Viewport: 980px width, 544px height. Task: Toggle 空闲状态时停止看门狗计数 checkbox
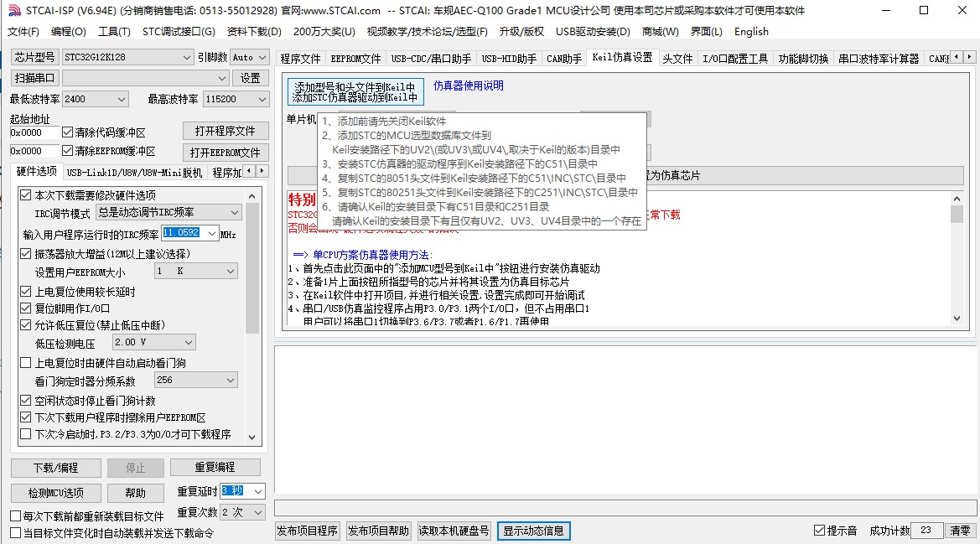point(26,401)
